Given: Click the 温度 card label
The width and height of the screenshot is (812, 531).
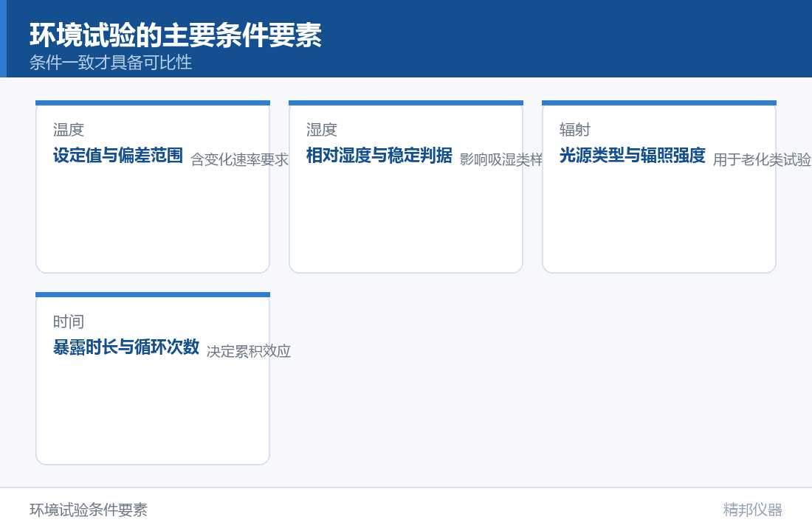Looking at the screenshot, I should [x=69, y=129].
